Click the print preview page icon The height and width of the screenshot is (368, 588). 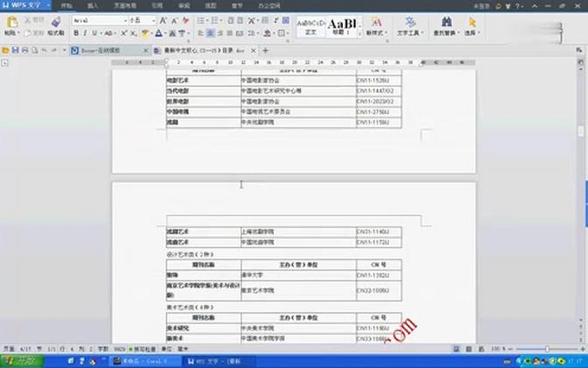pyautogui.click(x=34, y=50)
